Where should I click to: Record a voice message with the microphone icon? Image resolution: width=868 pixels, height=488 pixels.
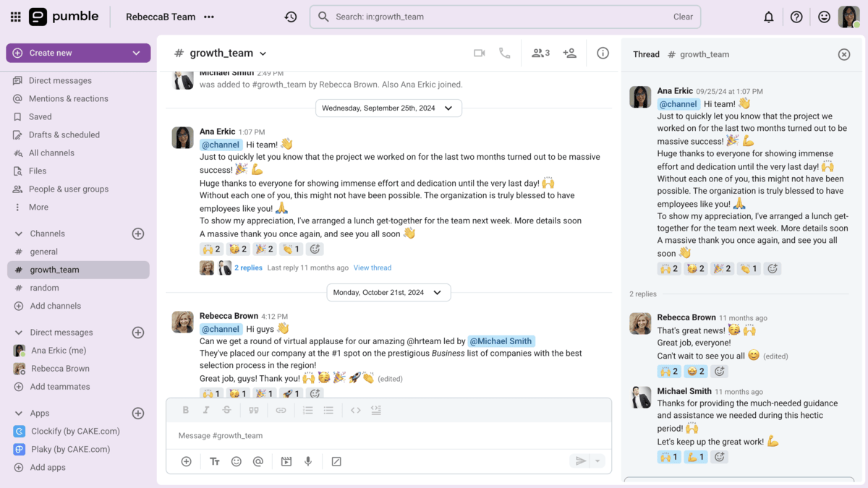(x=307, y=461)
